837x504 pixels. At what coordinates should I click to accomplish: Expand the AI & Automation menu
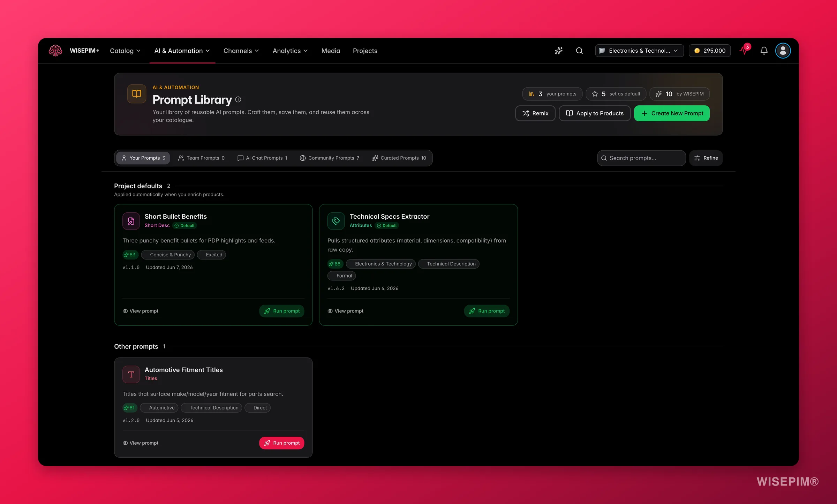coord(182,51)
